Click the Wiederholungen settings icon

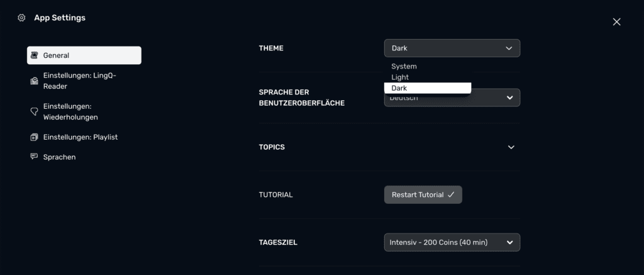(34, 111)
